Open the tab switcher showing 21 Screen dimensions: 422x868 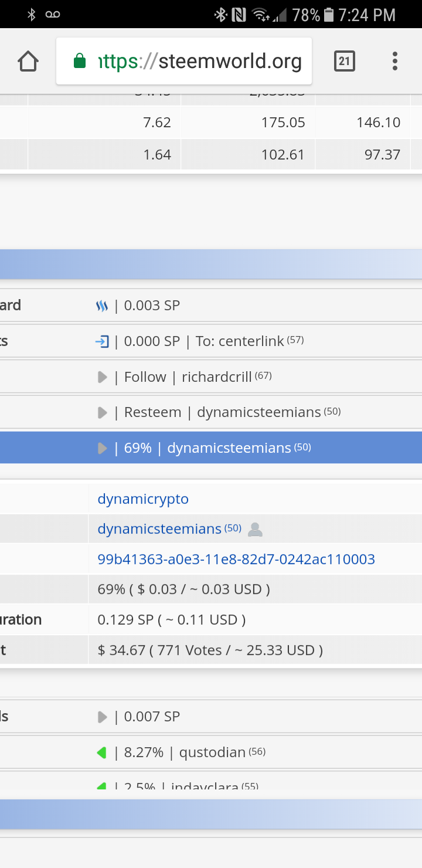345,61
